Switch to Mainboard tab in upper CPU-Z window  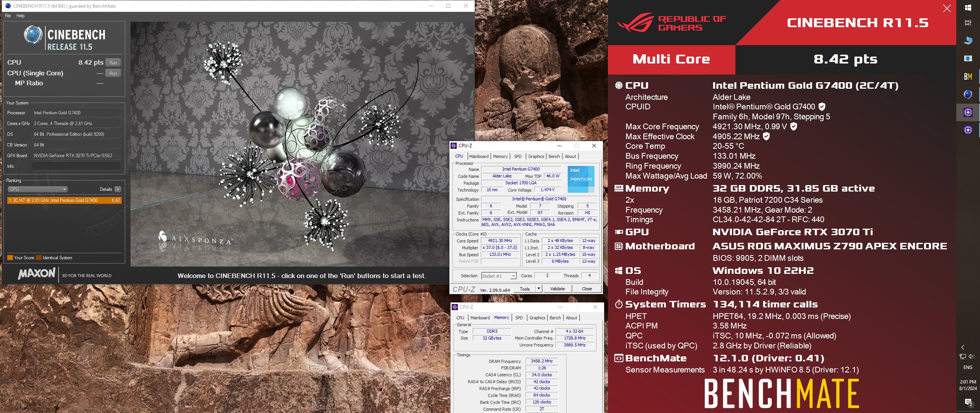point(479,156)
